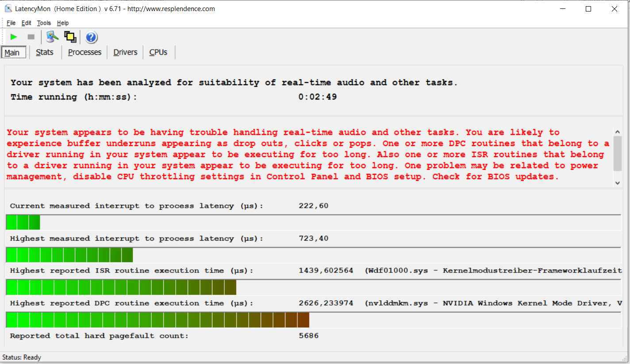Open the Tools menu
Image resolution: width=630 pixels, height=364 pixels.
[44, 23]
